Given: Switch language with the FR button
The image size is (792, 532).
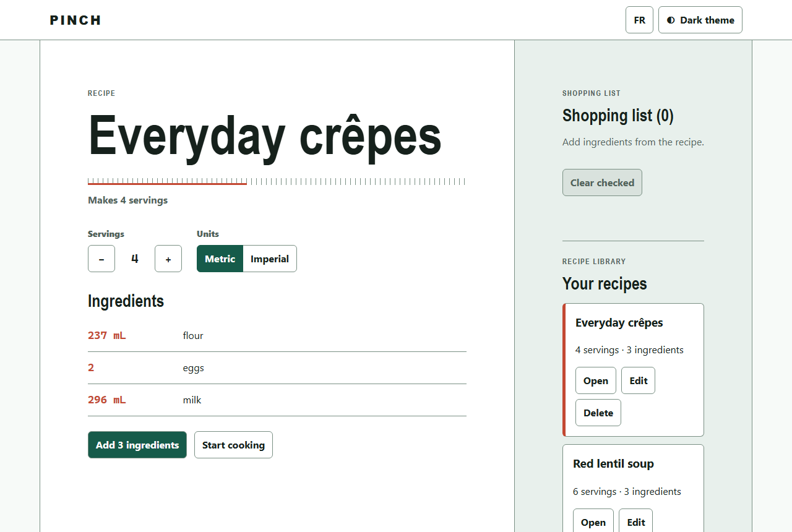Looking at the screenshot, I should pos(639,20).
